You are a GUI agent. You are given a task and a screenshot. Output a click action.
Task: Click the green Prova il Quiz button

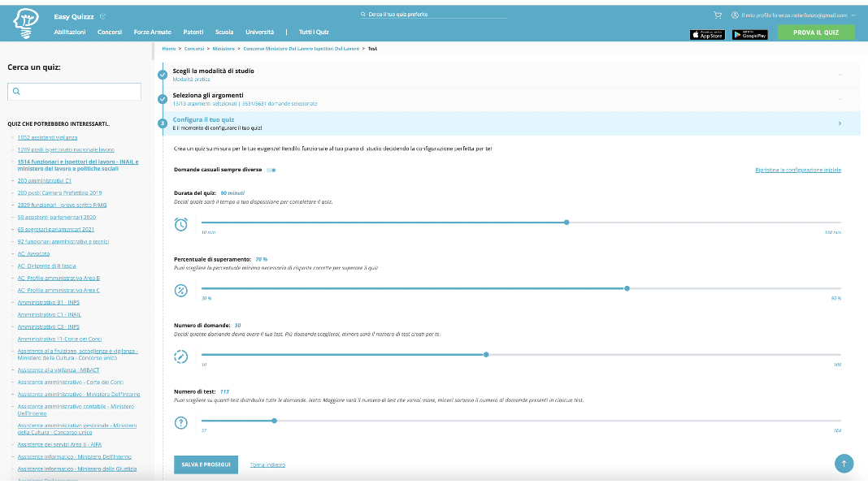click(815, 32)
